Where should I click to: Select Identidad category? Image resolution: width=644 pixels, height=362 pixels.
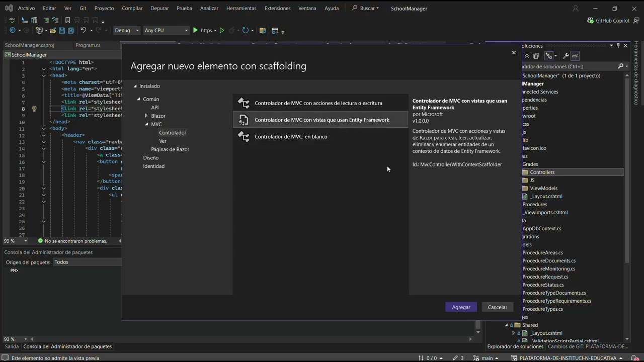(153, 166)
